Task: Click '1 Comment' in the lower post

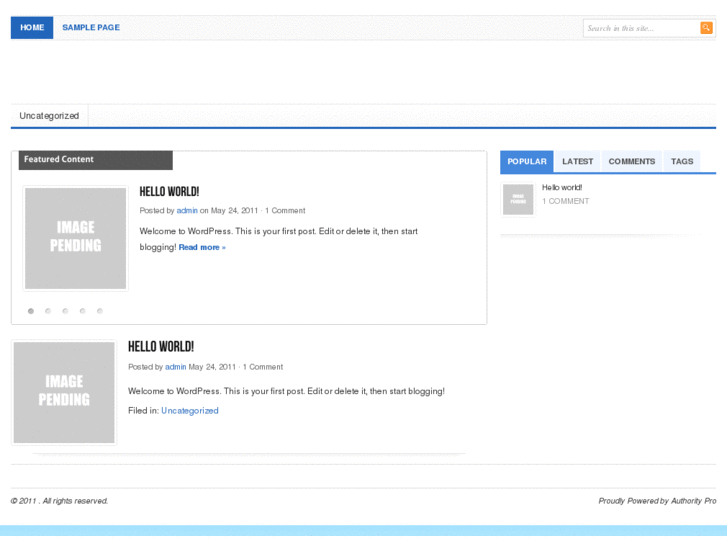Action: click(x=263, y=367)
